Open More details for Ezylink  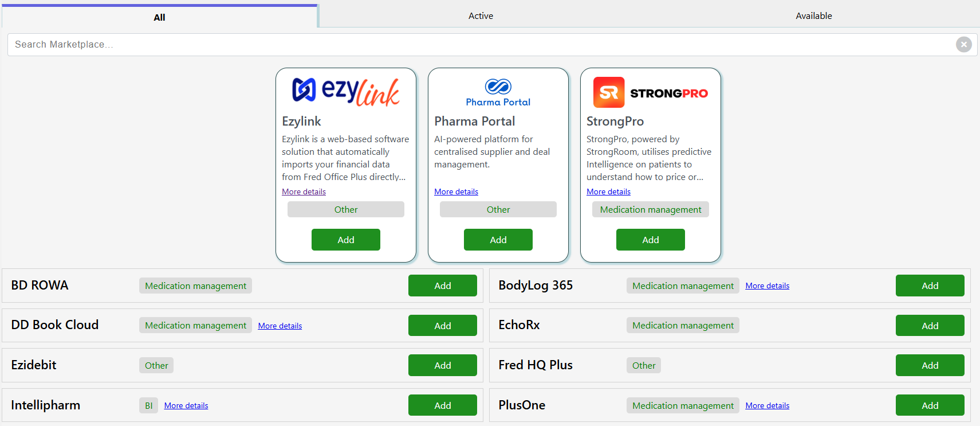304,192
